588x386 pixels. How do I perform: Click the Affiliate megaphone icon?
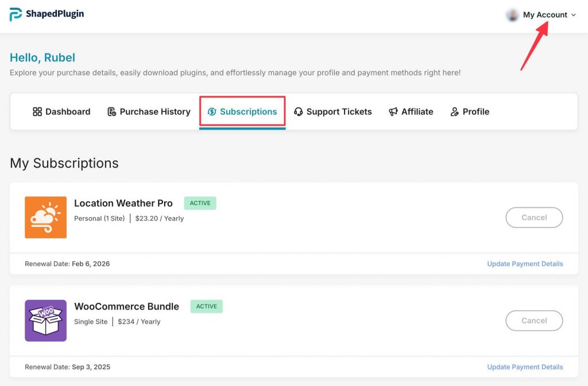[393, 112]
